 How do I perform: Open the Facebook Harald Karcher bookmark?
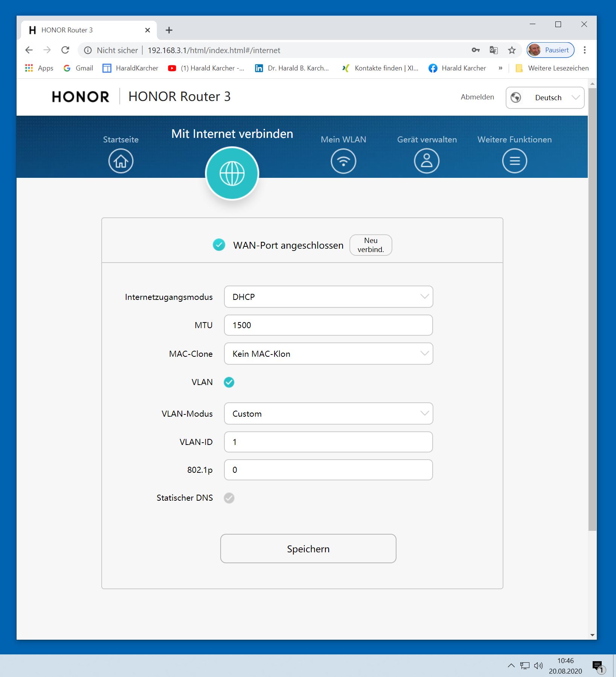coord(457,68)
